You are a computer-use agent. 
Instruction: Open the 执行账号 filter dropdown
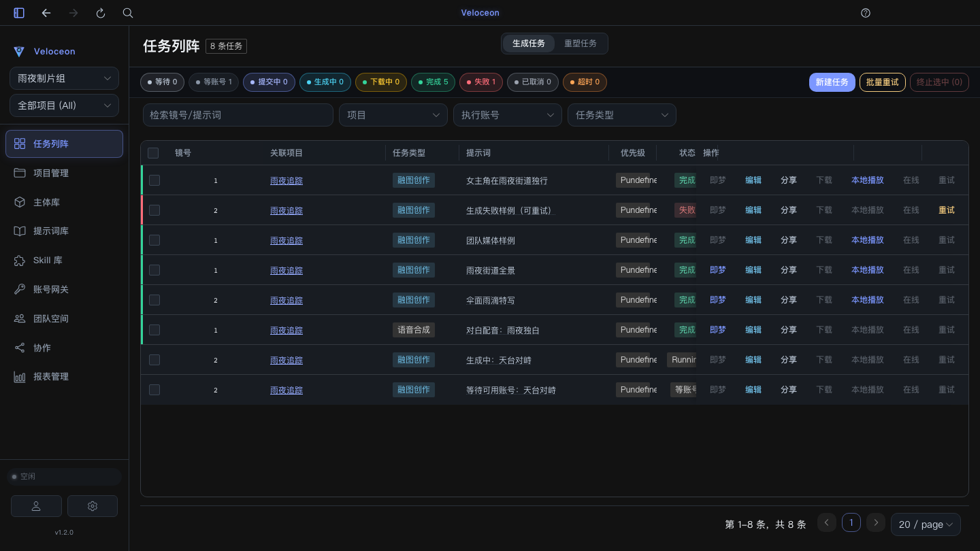click(x=508, y=115)
